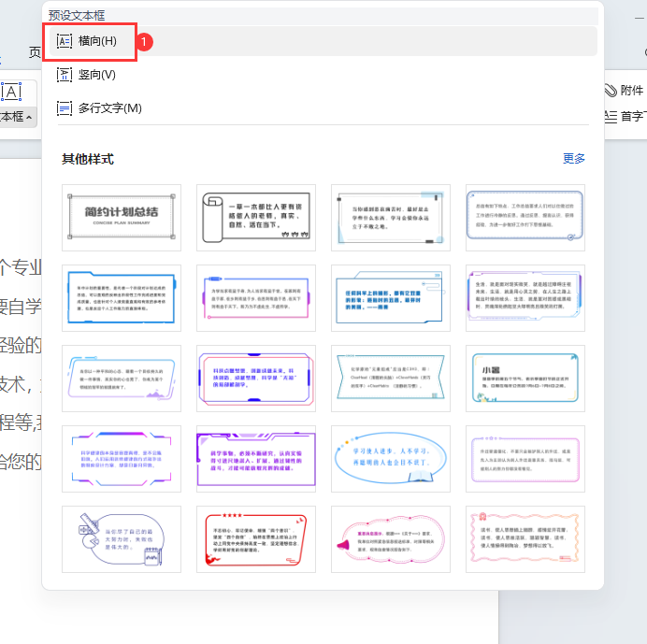Click the text box icon in the ribbon

coord(11,92)
